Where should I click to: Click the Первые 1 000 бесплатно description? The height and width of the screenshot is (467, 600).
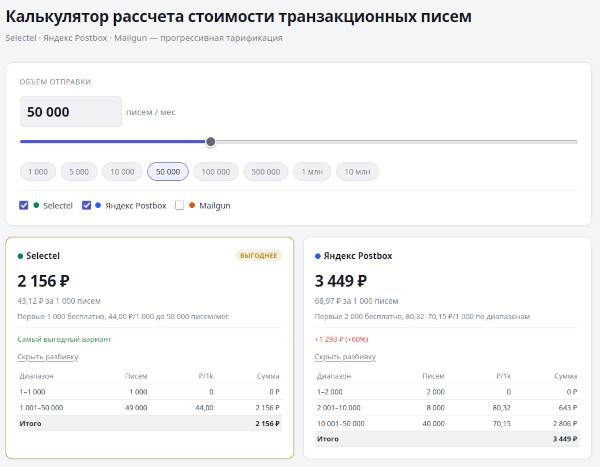(x=123, y=317)
